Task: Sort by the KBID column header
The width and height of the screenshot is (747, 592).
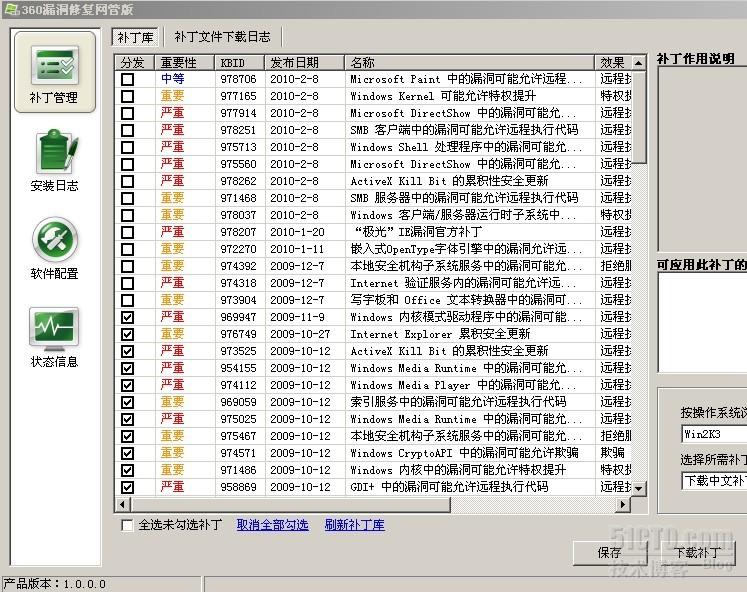Action: click(x=240, y=62)
